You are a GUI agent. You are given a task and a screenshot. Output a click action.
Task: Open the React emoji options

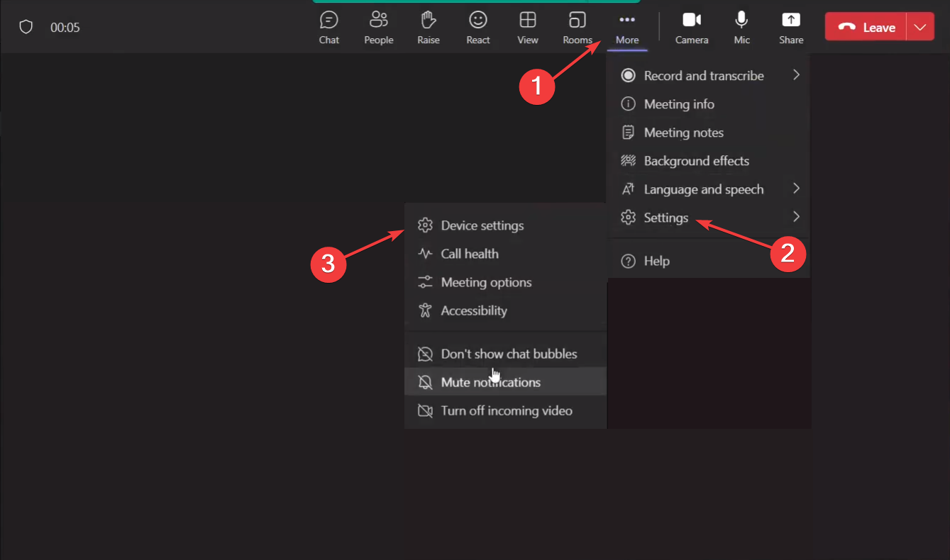[478, 28]
